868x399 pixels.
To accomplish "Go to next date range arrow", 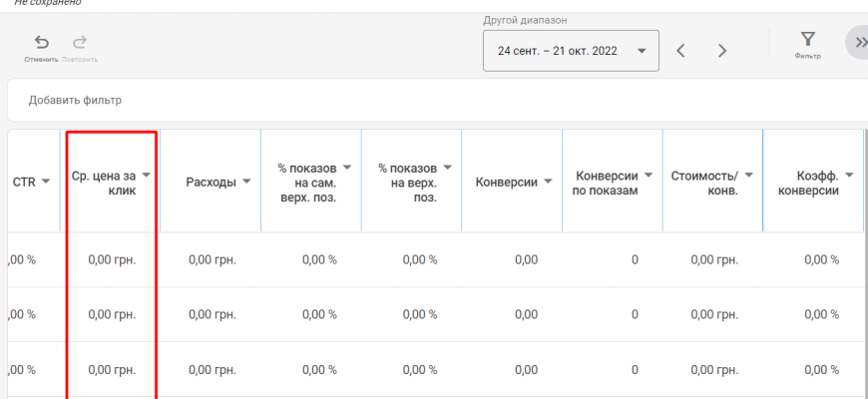I will pos(722,51).
